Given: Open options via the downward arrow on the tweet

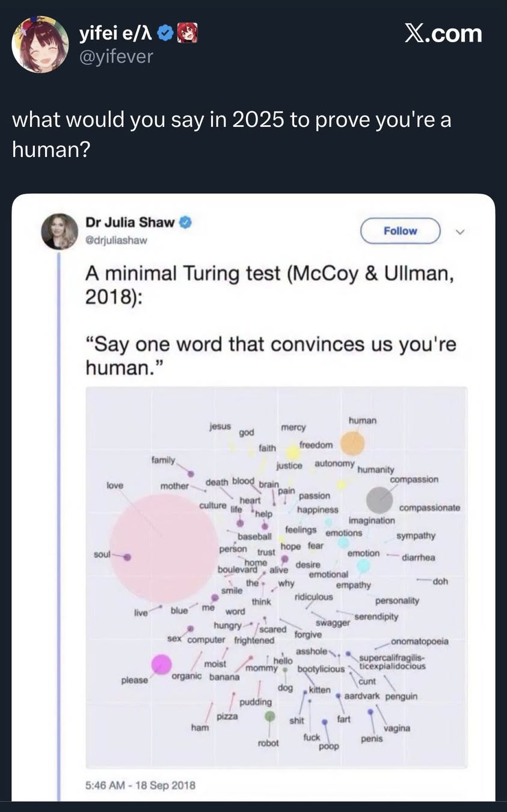Looking at the screenshot, I should pyautogui.click(x=460, y=231).
